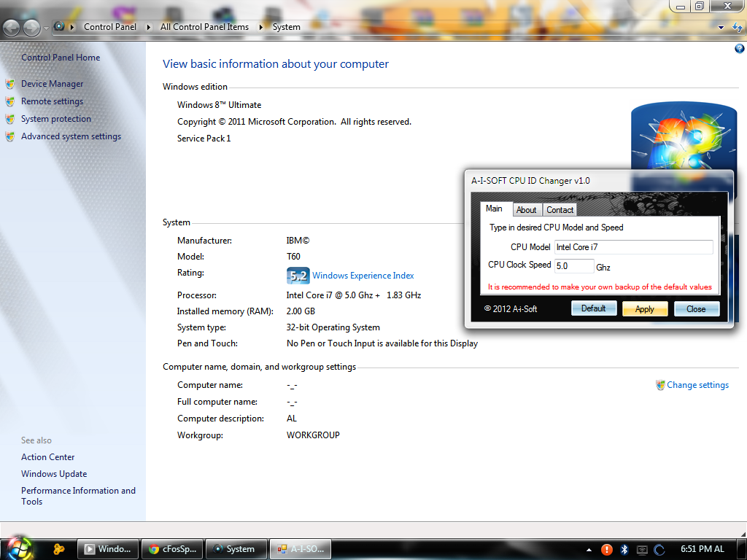The image size is (747, 560).
Task: Switch to the About tab
Action: pyautogui.click(x=527, y=209)
